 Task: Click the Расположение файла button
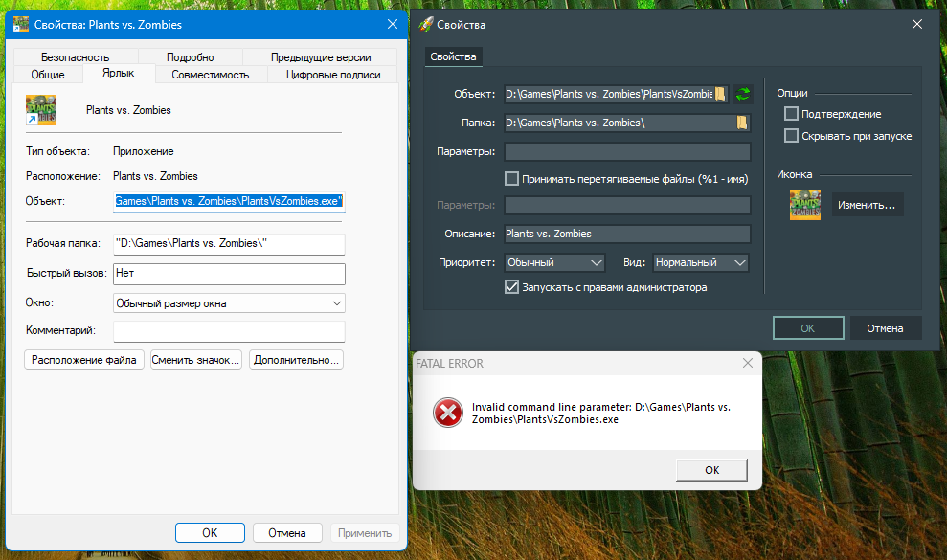point(84,360)
